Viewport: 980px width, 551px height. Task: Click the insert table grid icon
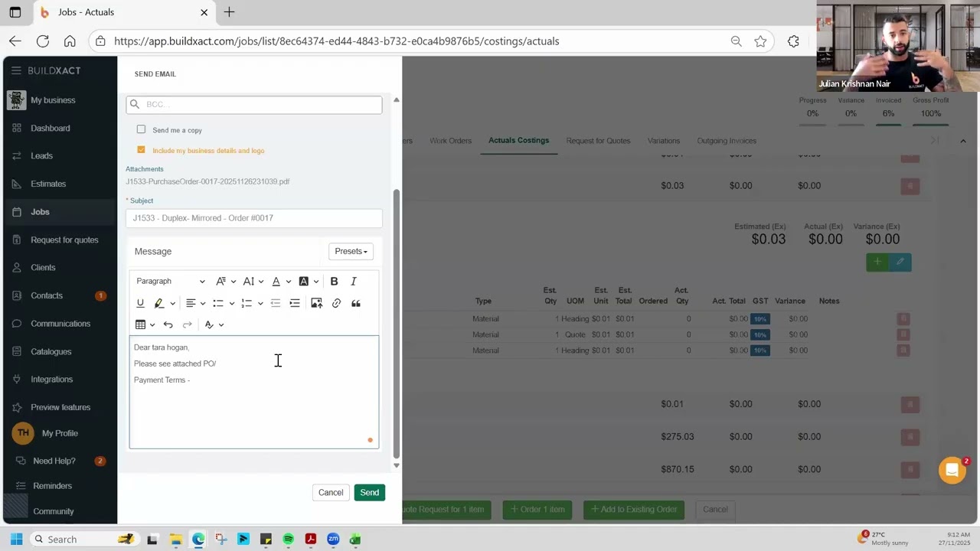pyautogui.click(x=140, y=325)
